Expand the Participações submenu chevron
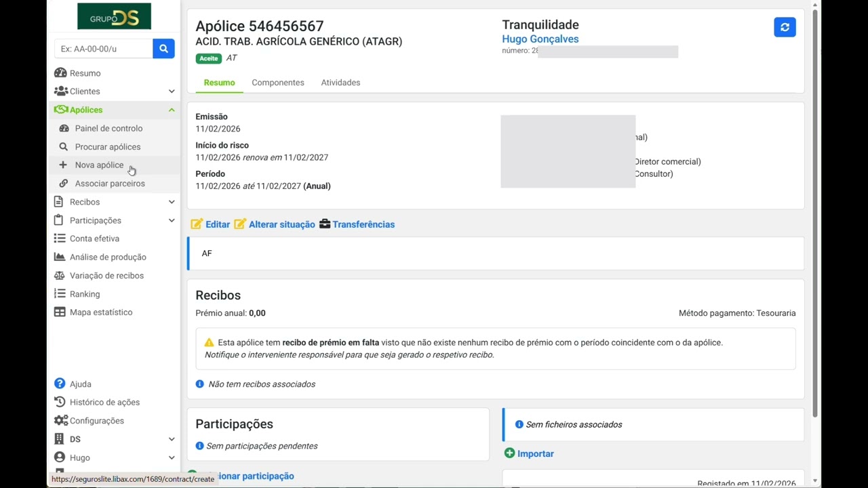Image resolution: width=868 pixels, height=488 pixels. 172,220
